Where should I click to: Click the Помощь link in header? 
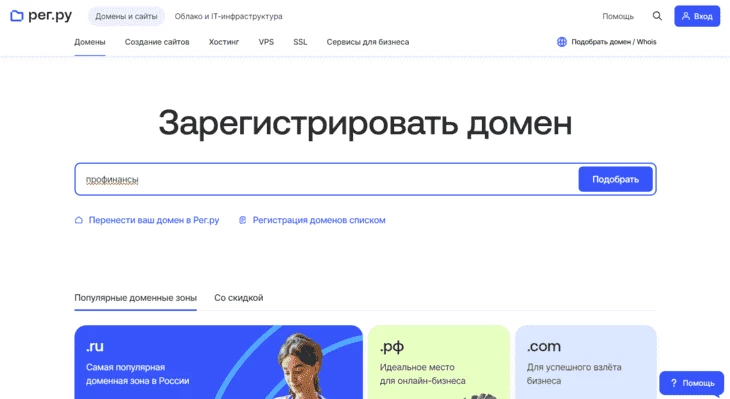(618, 16)
